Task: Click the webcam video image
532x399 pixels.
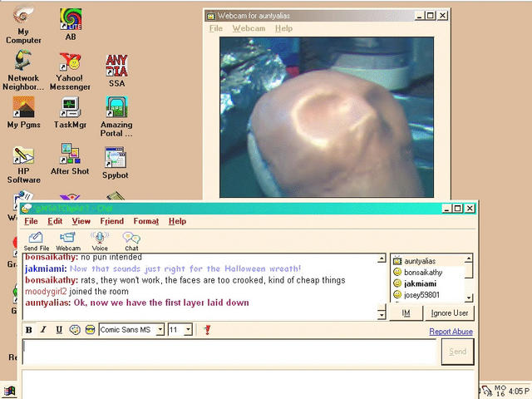Action: coord(327,117)
